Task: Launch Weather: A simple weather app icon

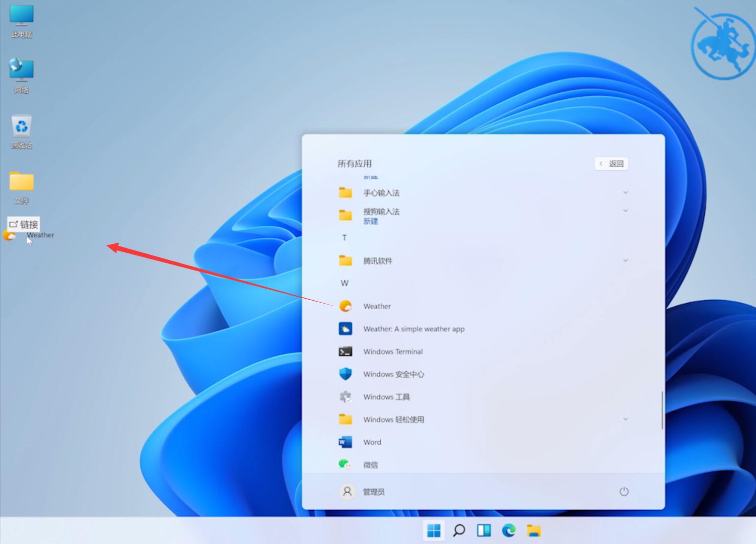Action: coord(346,329)
